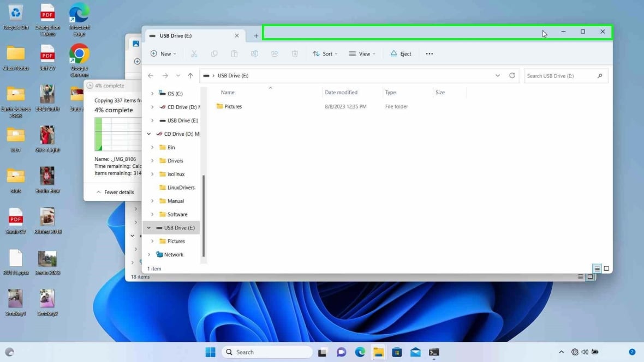Click the Copy icon in toolbar

click(x=214, y=54)
